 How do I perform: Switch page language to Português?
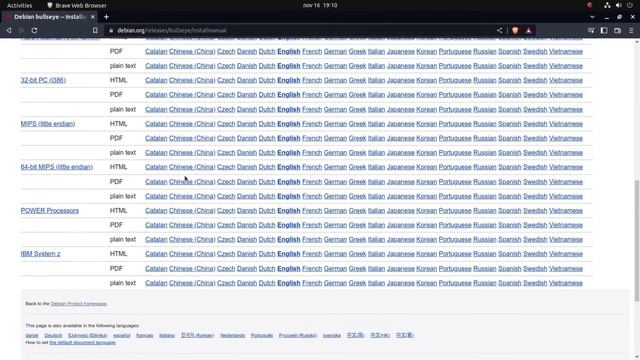point(262,335)
